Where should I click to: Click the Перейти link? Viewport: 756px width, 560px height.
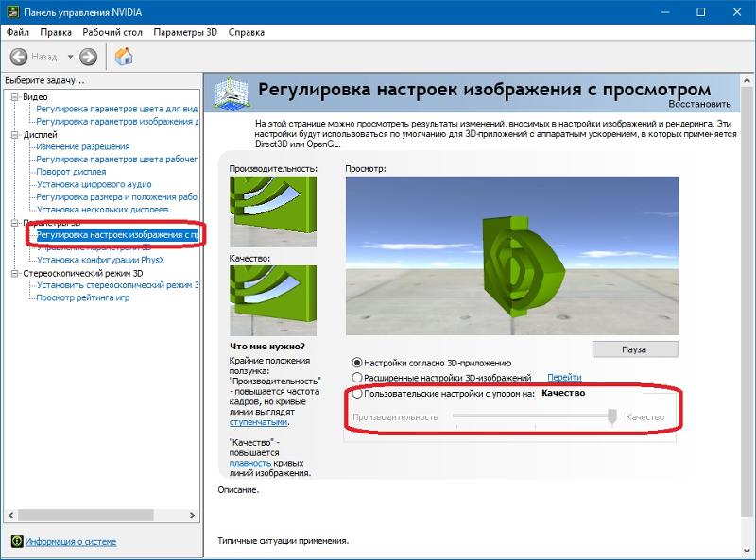(564, 378)
